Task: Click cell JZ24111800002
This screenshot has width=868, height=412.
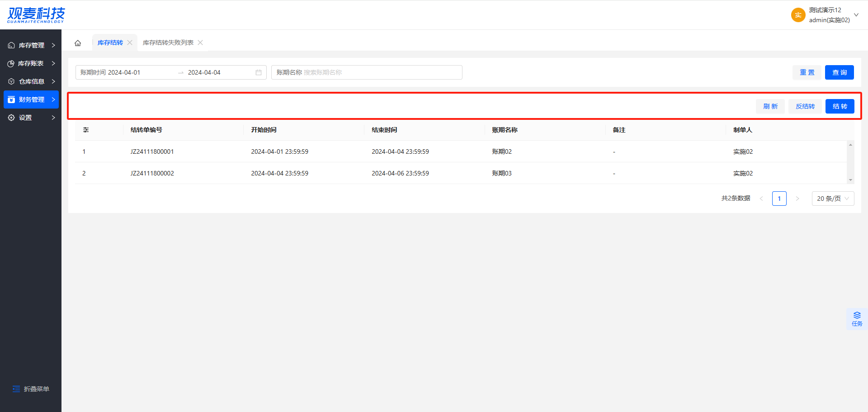Action: pos(152,173)
